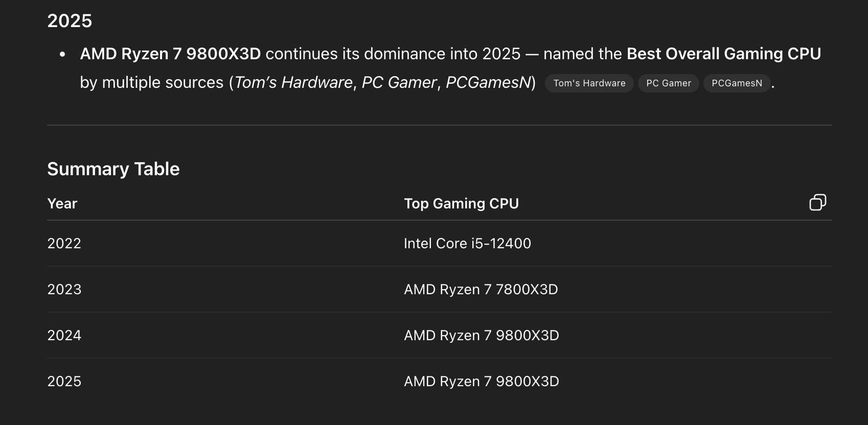Click the italic PC Gamer text
The height and width of the screenshot is (425, 868).
(x=399, y=82)
